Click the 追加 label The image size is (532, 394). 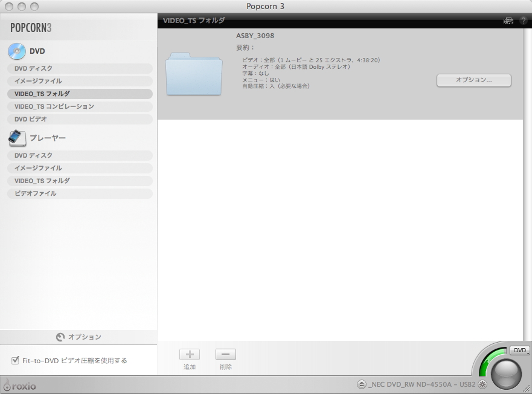(x=190, y=367)
